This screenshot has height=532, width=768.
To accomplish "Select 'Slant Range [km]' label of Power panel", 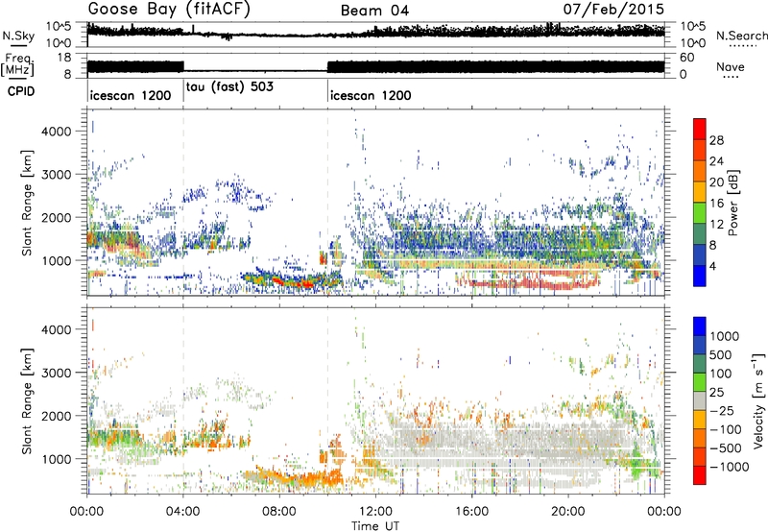I will (27, 203).
